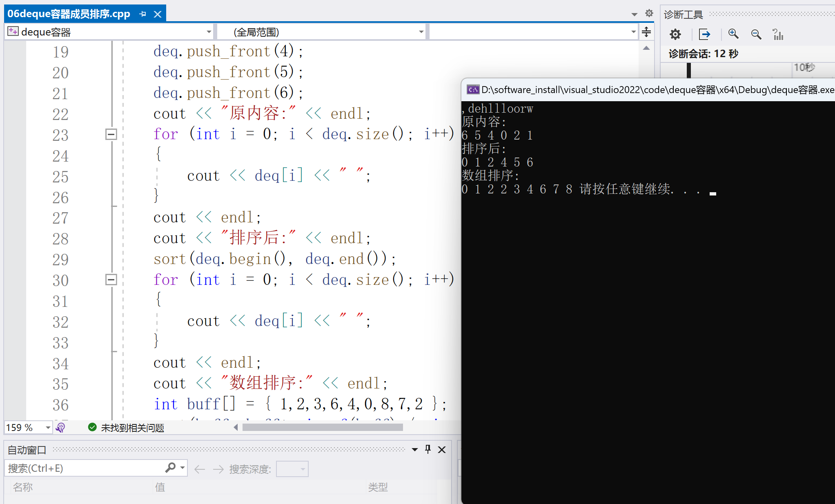Select the 06deque容器成员排序.cpp tab
This screenshot has height=504, width=835.
(69, 14)
